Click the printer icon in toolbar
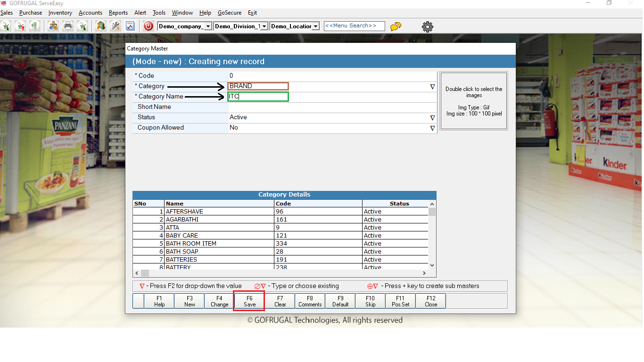The height and width of the screenshot is (362, 644). point(68,26)
